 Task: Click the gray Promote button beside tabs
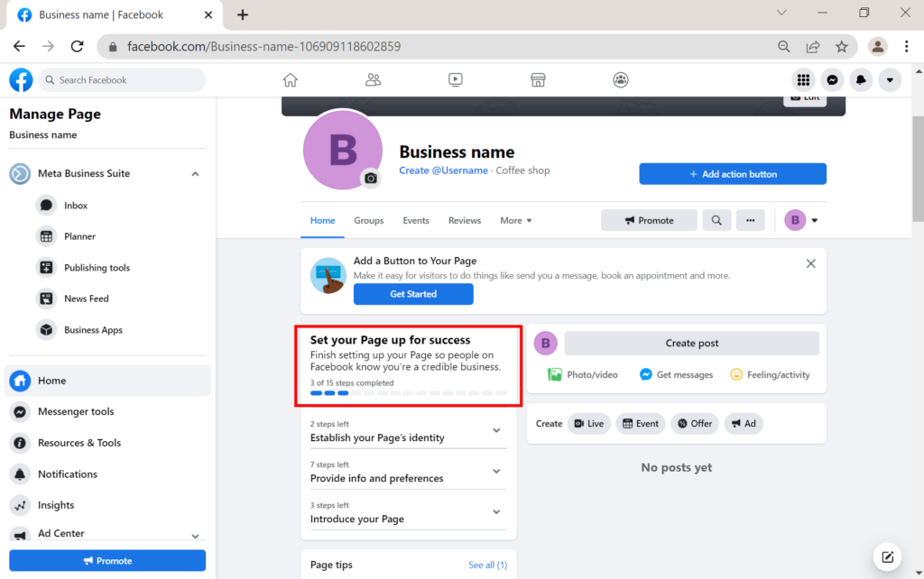pos(649,220)
